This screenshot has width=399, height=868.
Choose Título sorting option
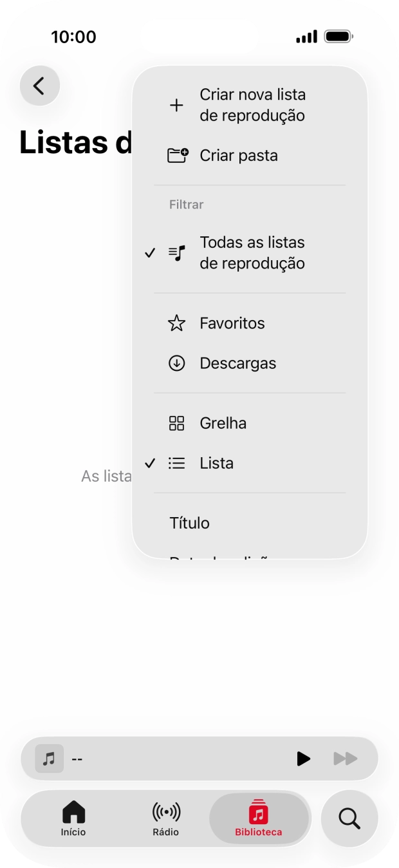point(189,523)
